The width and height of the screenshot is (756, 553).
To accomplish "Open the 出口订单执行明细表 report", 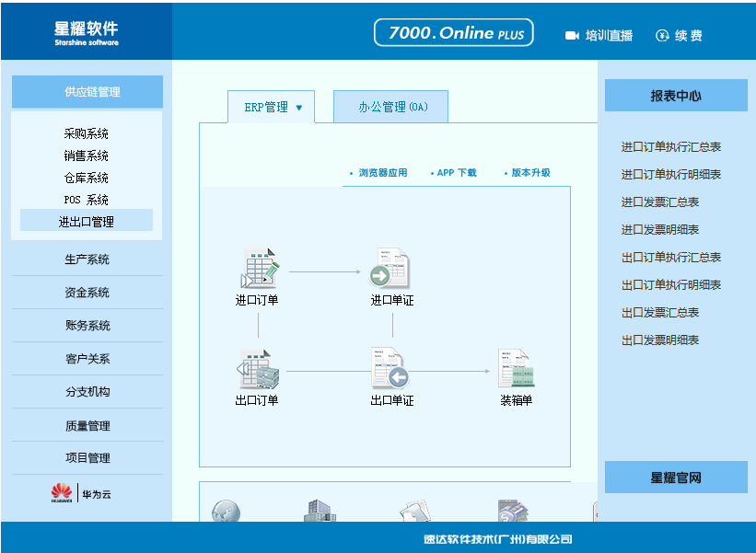I will coord(671,285).
